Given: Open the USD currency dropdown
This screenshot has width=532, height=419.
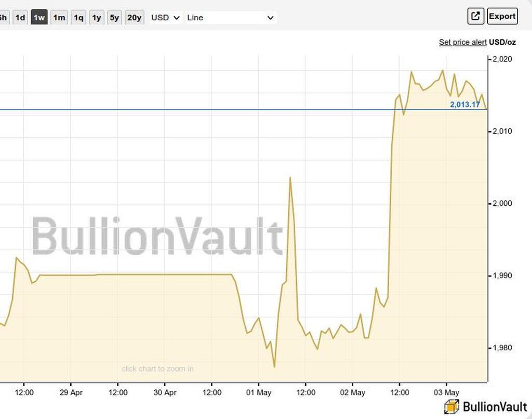Looking at the screenshot, I should click(165, 18).
